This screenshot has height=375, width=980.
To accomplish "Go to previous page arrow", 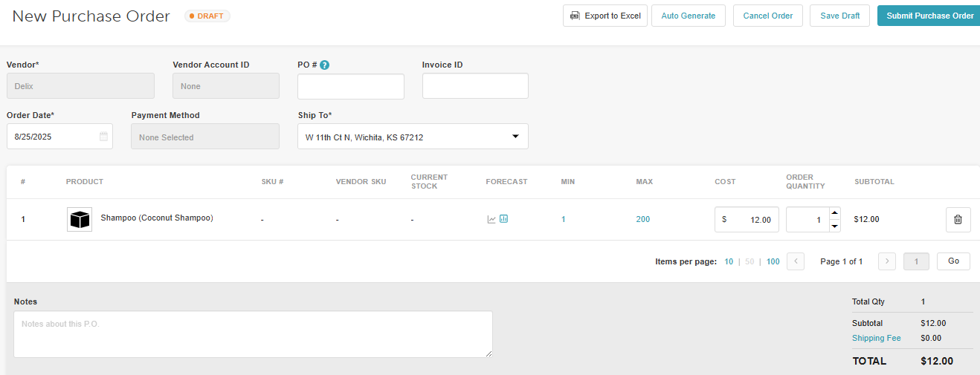I will (x=796, y=261).
